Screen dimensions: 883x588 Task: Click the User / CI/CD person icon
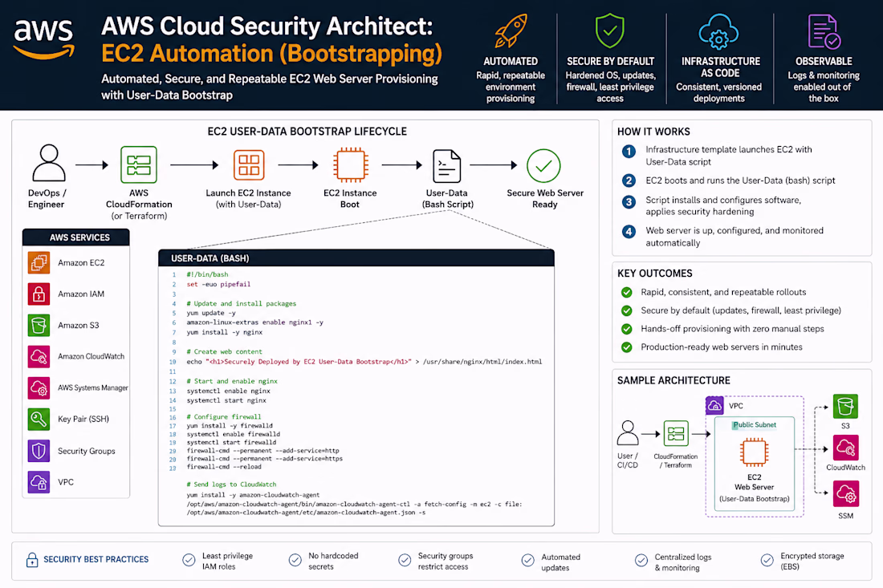pyautogui.click(x=628, y=432)
